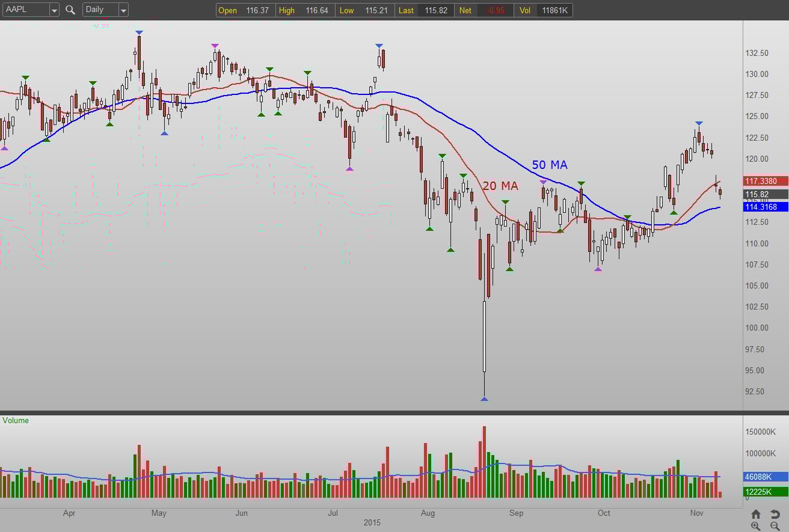The image size is (789, 532).
Task: Click the red 117.3380 price tag
Action: (x=766, y=181)
